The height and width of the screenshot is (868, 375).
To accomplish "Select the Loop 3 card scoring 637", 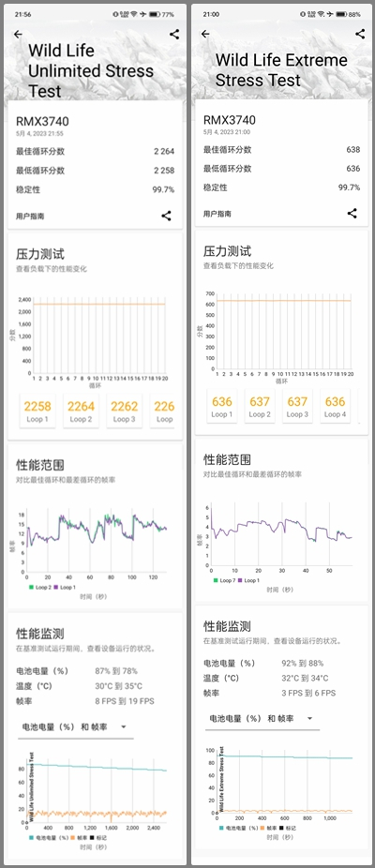I will (x=297, y=406).
